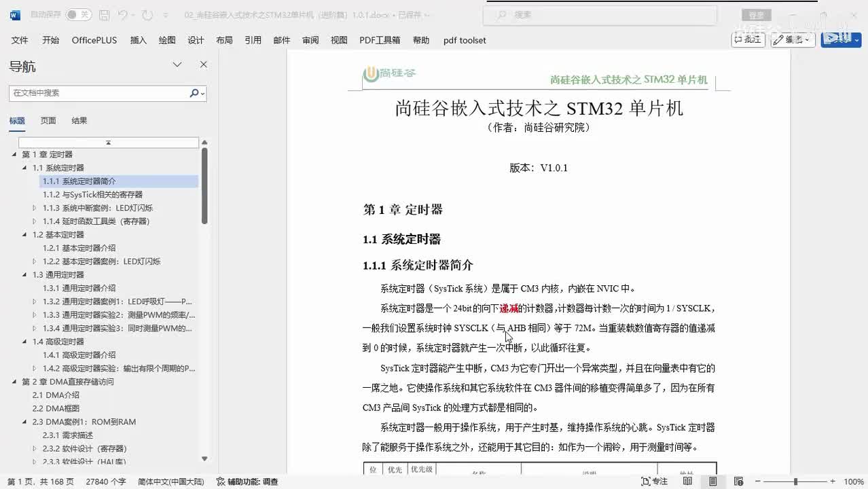The height and width of the screenshot is (489, 868).
Task: Go to 1.3.1 通用定时器介绍
Action: (x=79, y=288)
